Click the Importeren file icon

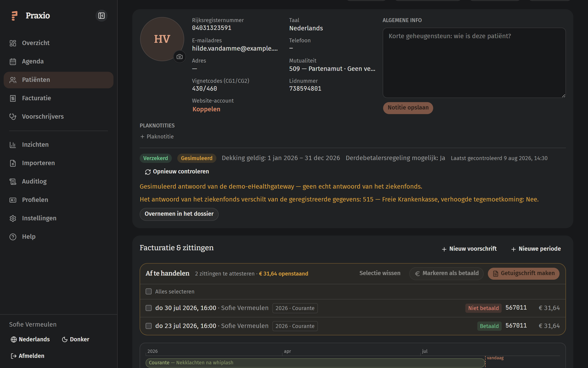pyautogui.click(x=13, y=163)
